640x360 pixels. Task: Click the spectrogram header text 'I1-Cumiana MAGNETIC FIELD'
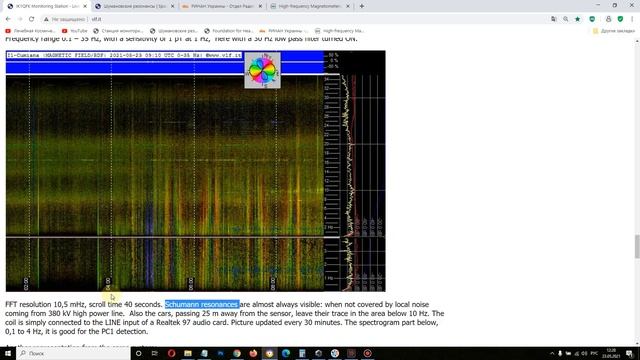(x=124, y=55)
